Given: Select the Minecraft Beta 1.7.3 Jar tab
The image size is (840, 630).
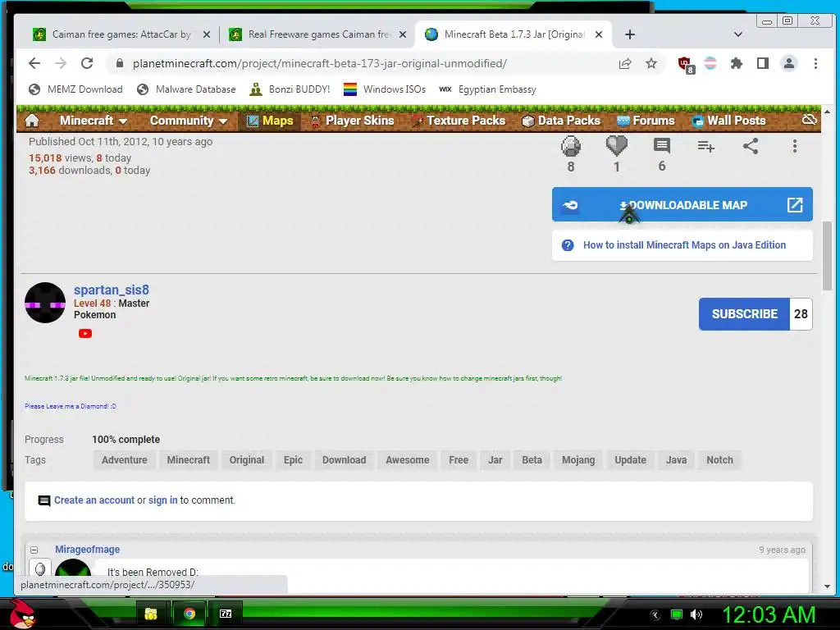Looking at the screenshot, I should click(x=514, y=34).
